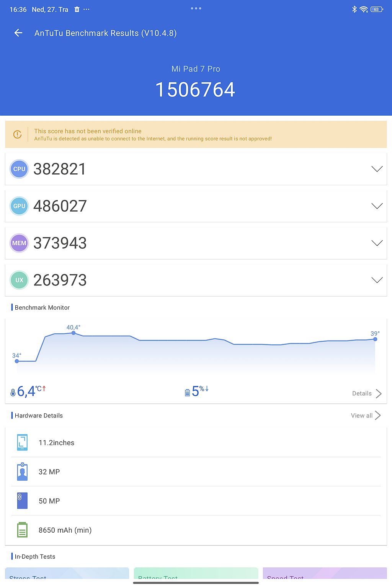392x587 pixels.
Task: Tap the three-dot handle at top center
Action: click(196, 8)
